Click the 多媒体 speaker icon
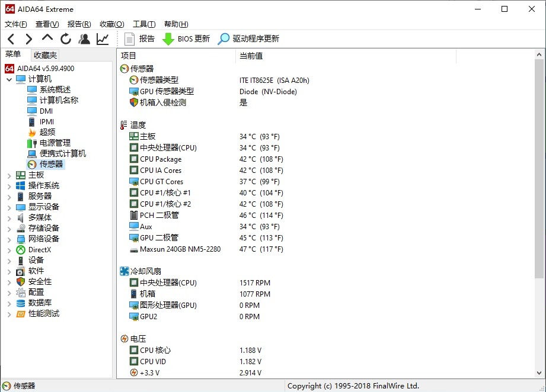The height and width of the screenshot is (392, 546). click(21, 218)
